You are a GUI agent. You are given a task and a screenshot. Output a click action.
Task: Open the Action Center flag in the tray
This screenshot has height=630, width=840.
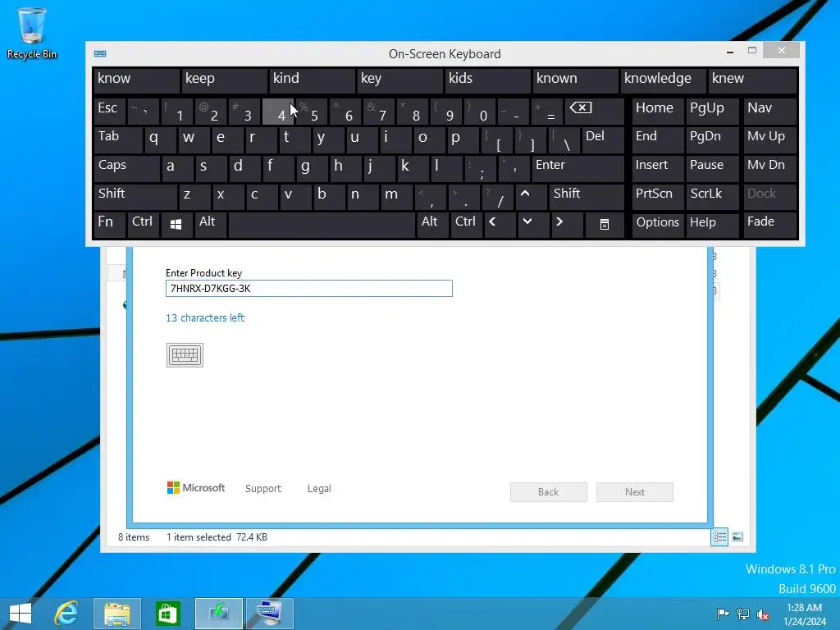click(723, 614)
